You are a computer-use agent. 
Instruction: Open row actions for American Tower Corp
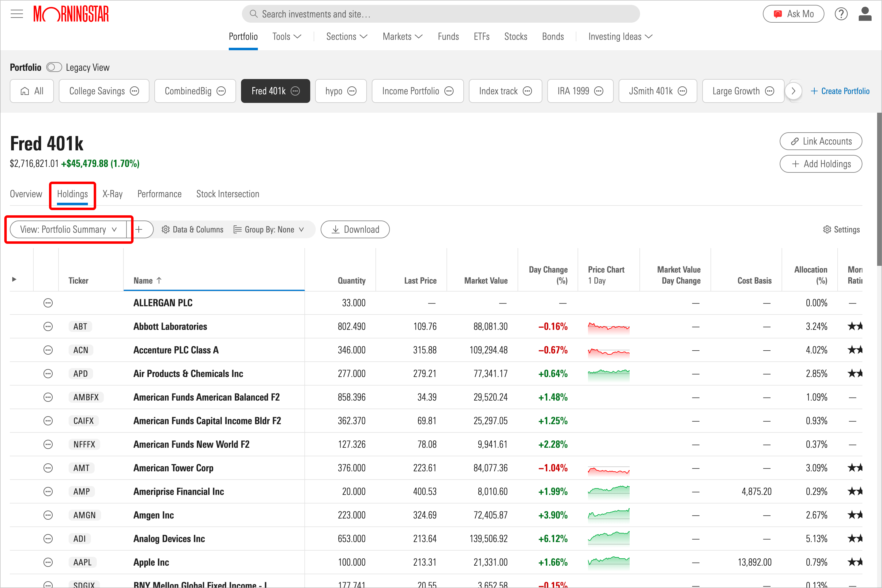48,468
